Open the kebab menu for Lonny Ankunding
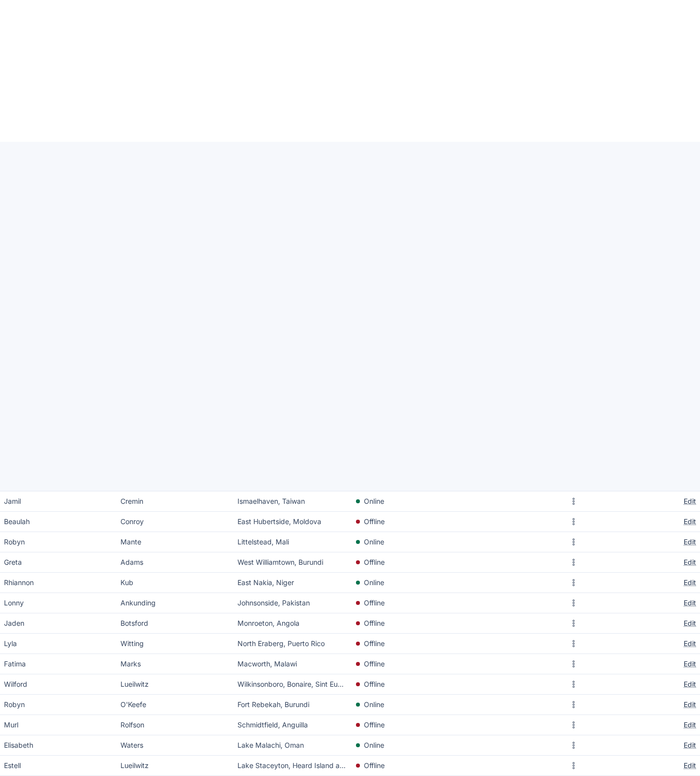 [x=574, y=603]
